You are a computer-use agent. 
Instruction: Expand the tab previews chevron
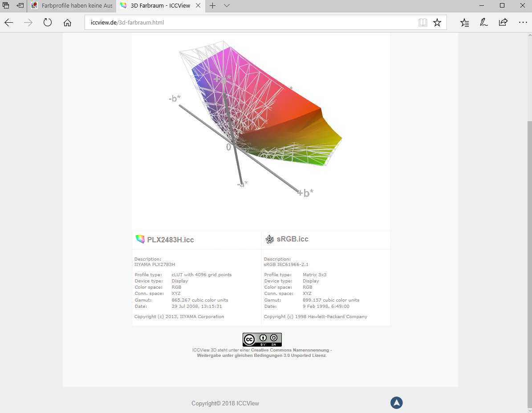point(227,6)
